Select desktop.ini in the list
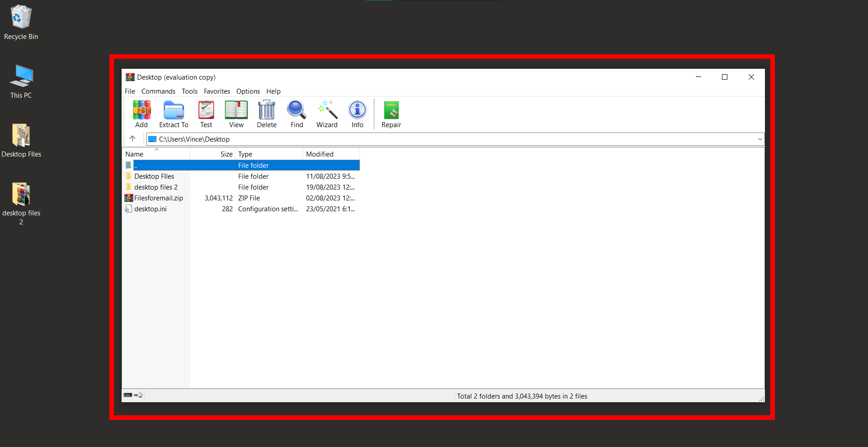 pyautogui.click(x=149, y=209)
